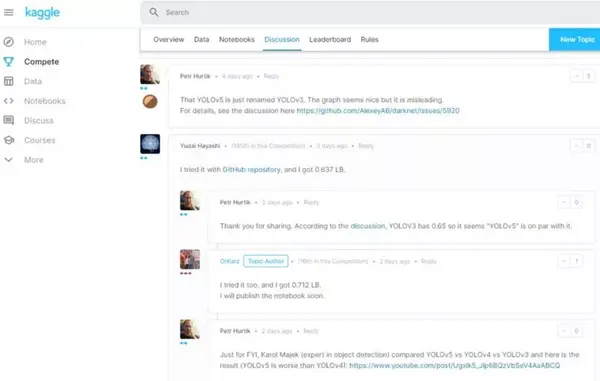Upvote Yudai Hayashi's comment
This screenshot has height=381, width=600.
coord(576,146)
